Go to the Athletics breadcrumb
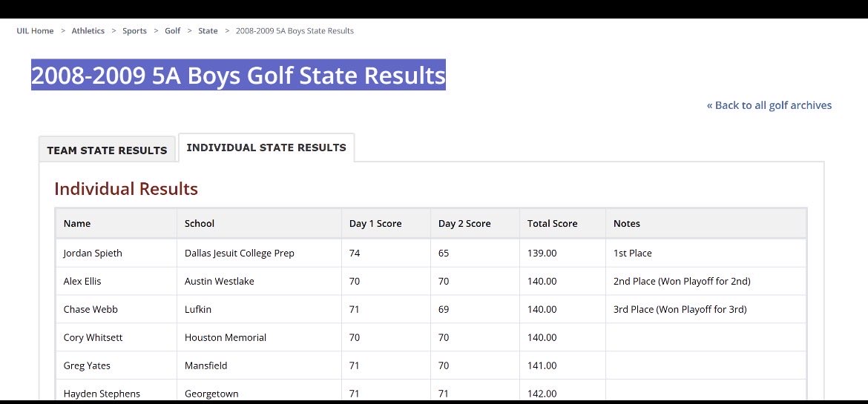The image size is (868, 404). [x=88, y=31]
